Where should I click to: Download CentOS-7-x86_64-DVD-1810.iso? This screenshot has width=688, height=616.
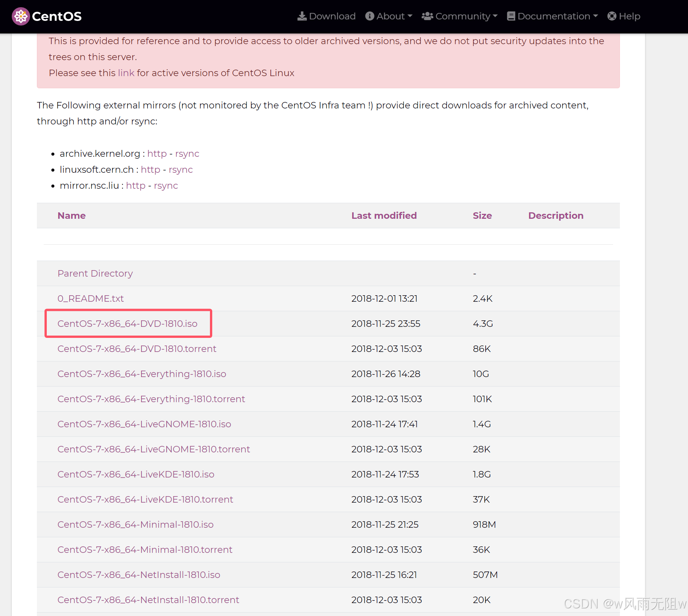(127, 323)
